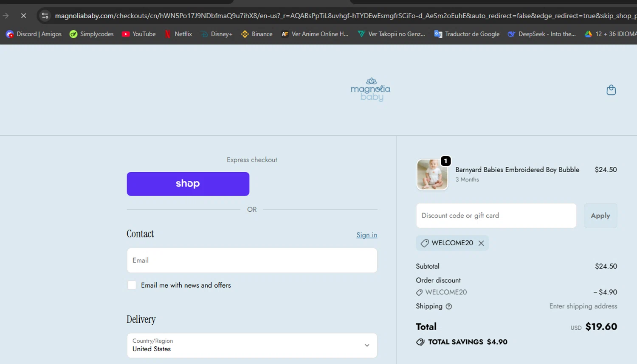Click the $19.60 total amount
The height and width of the screenshot is (364, 637).
(601, 327)
